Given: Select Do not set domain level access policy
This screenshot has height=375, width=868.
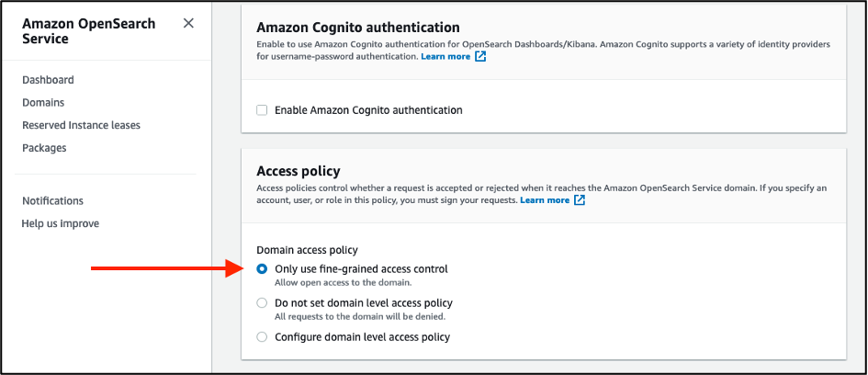Looking at the screenshot, I should click(263, 303).
